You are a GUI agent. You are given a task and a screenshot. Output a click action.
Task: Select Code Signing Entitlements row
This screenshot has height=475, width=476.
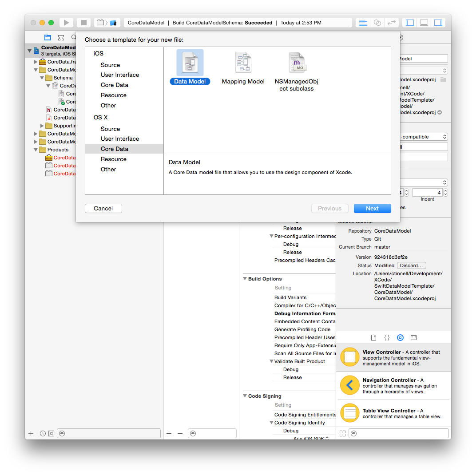click(305, 415)
